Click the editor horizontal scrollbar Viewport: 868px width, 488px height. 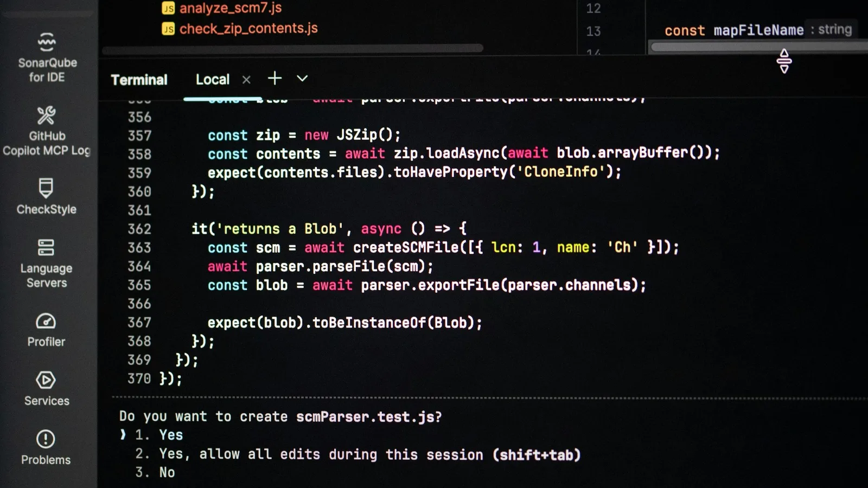[x=759, y=47]
